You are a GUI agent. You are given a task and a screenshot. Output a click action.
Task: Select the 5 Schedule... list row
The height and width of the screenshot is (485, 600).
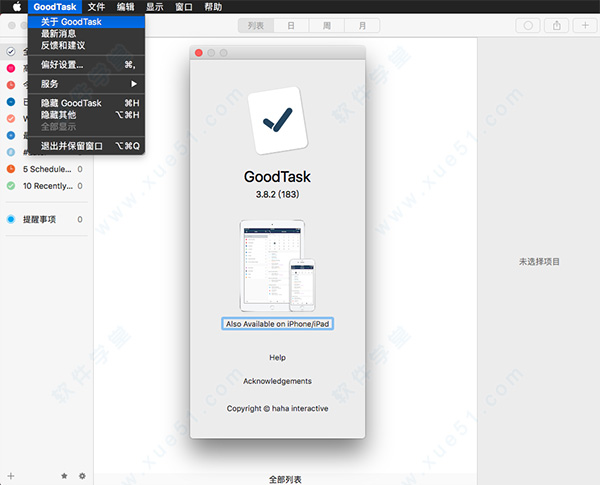(x=47, y=169)
